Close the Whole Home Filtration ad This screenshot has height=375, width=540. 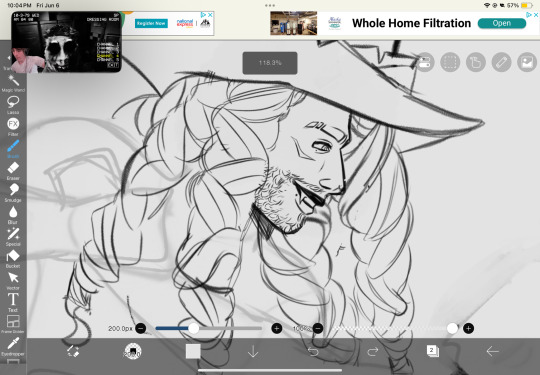click(x=536, y=15)
